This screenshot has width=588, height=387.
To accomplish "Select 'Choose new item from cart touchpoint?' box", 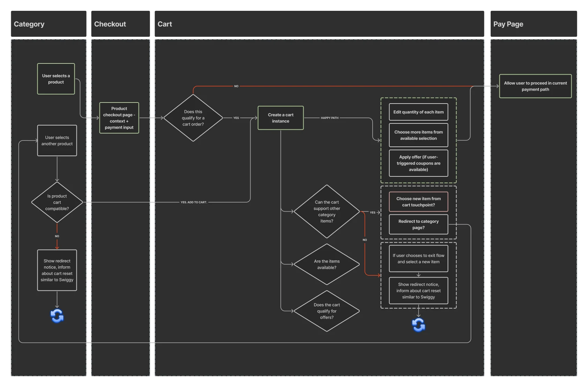I will [418, 202].
